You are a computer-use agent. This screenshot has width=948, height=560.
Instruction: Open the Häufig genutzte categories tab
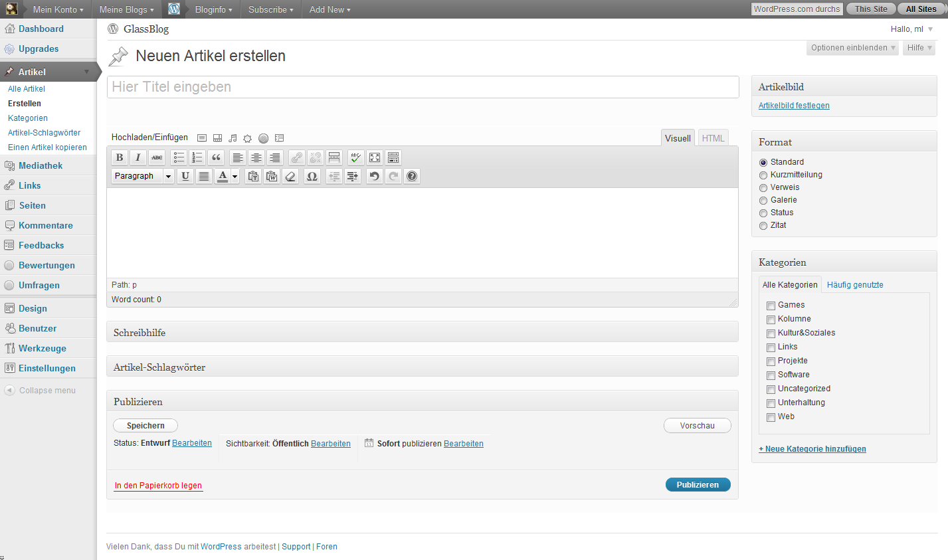pyautogui.click(x=855, y=285)
